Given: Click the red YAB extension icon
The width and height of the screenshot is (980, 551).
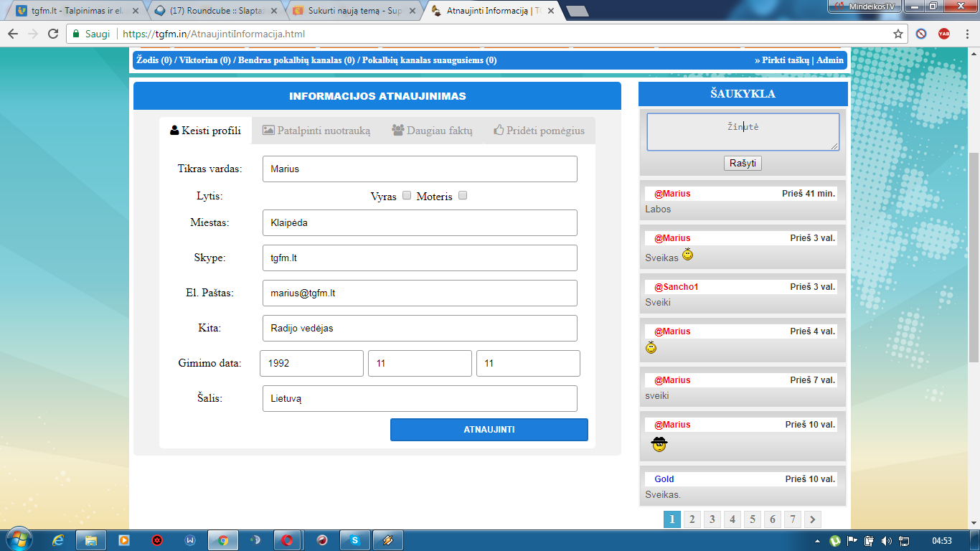Looking at the screenshot, I should [x=944, y=34].
